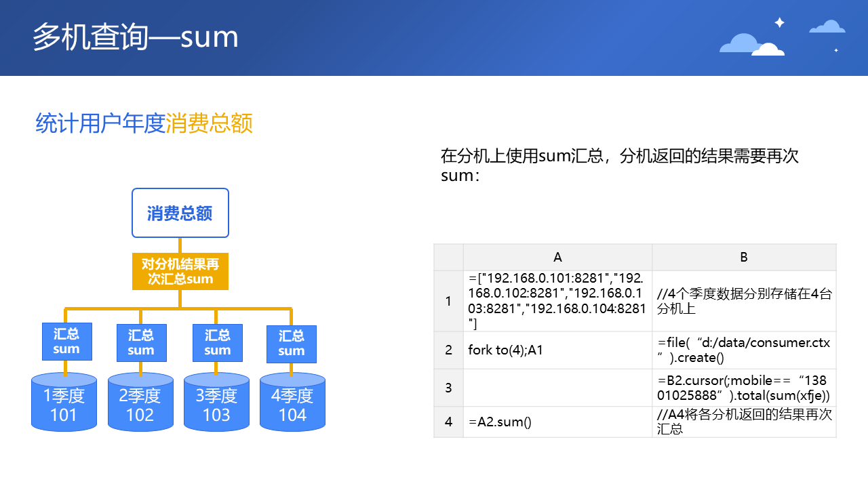868x488 pixels.
Task: Click the comment cell "//A4将各分机返回的结果再次汇总"
Action: 744,422
